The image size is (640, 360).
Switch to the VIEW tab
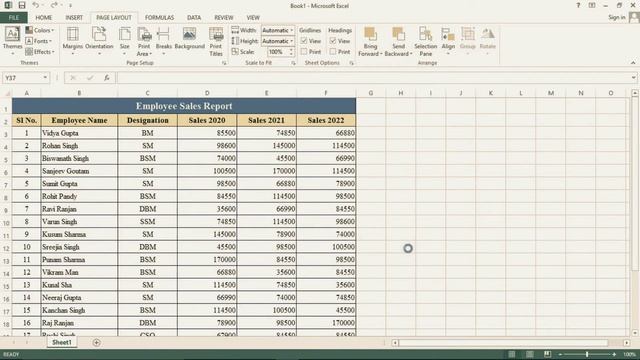[x=253, y=18]
